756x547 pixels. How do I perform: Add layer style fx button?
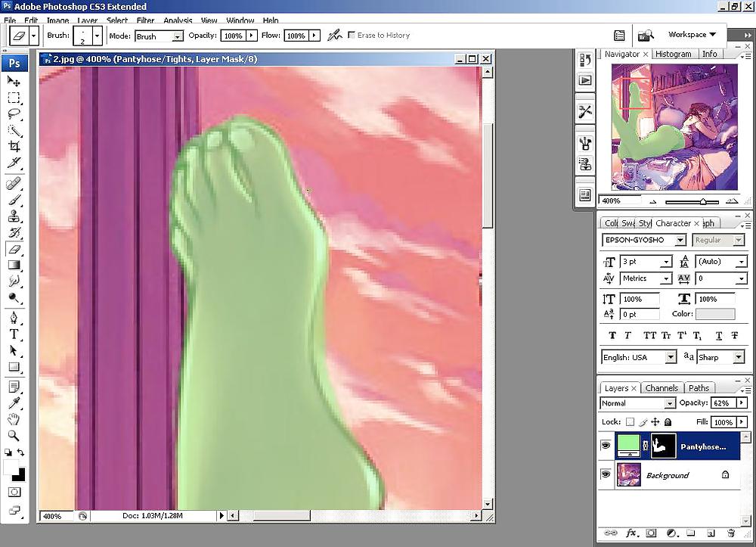click(x=631, y=533)
